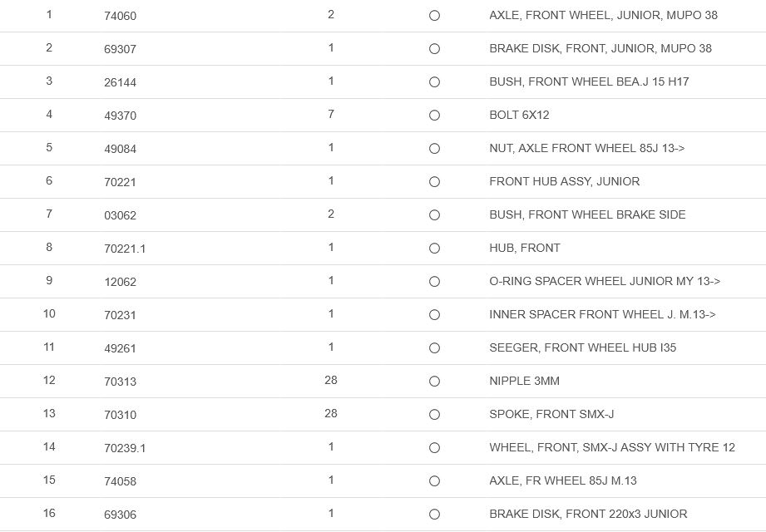Click part number 70239.1 in row 14

(x=125, y=448)
